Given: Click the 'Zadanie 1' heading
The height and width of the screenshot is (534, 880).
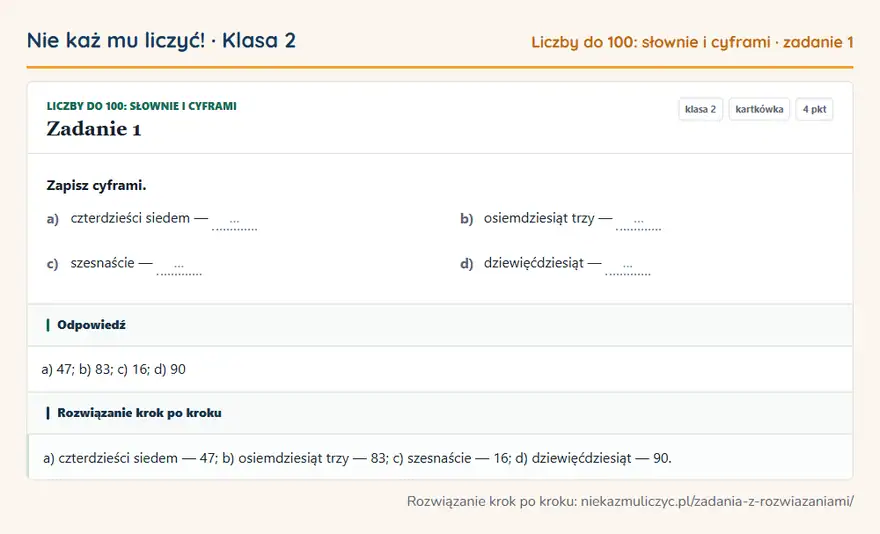Looking at the screenshot, I should (x=94, y=129).
